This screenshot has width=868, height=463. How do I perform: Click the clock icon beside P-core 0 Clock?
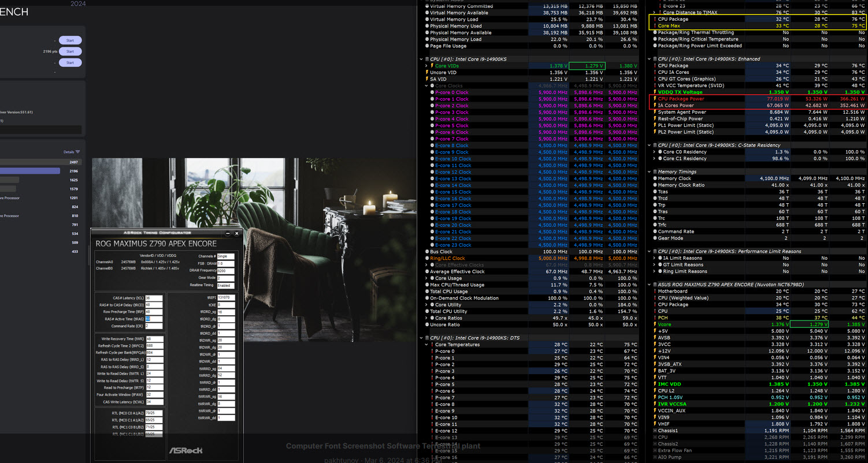432,92
